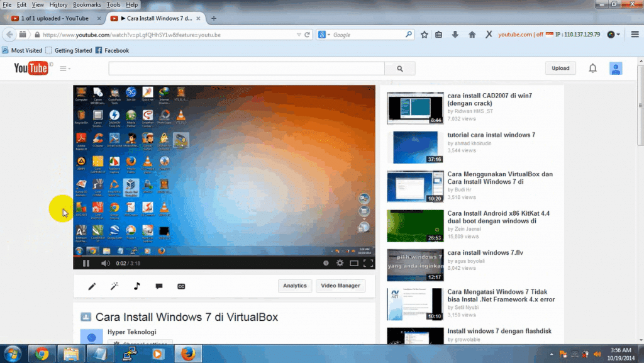Open the Firefox hamburger menu
The height and width of the screenshot is (363, 644).
click(x=635, y=35)
